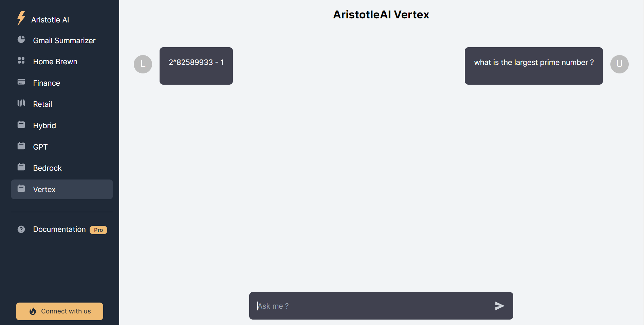Open the Documentation link

[59, 229]
